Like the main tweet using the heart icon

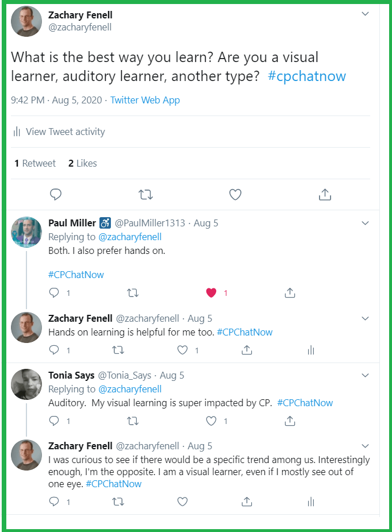[235, 195]
